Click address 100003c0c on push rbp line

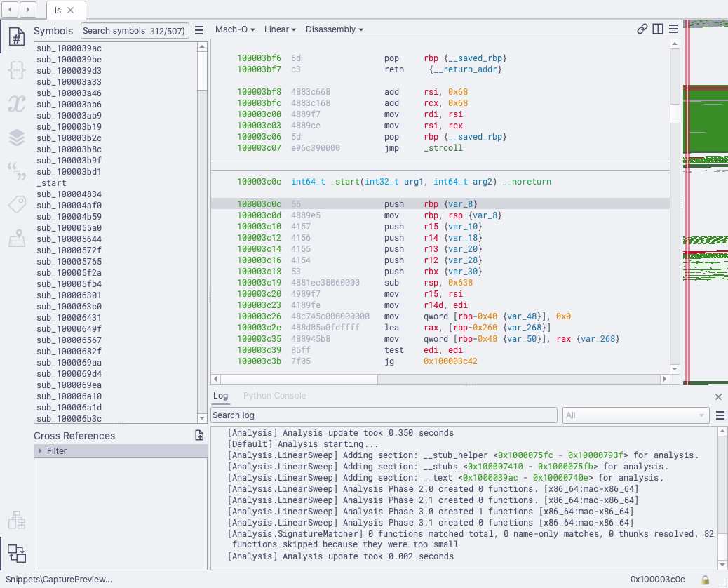pos(259,204)
